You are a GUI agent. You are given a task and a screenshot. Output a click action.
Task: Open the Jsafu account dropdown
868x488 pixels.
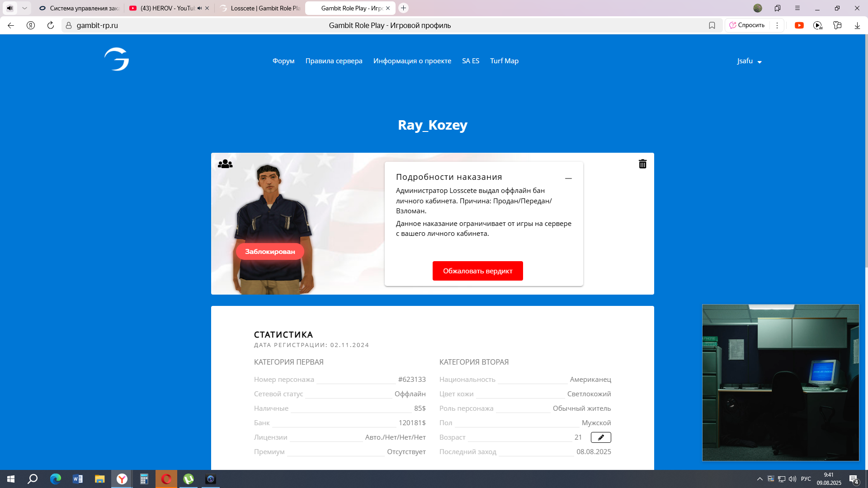pos(749,61)
